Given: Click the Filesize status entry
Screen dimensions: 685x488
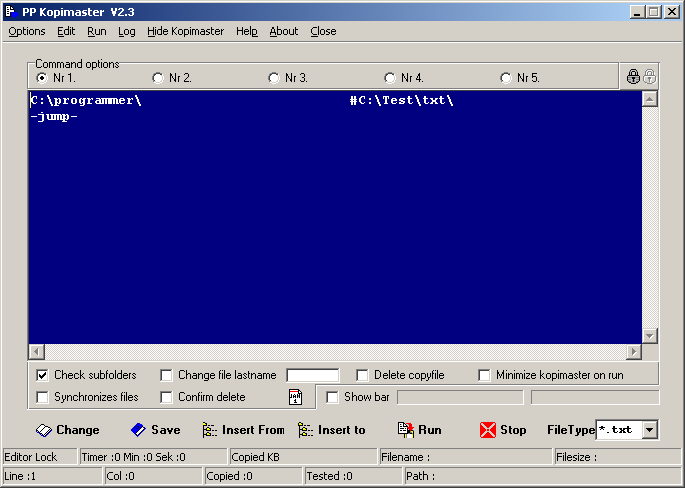Looking at the screenshot, I should coord(618,457).
